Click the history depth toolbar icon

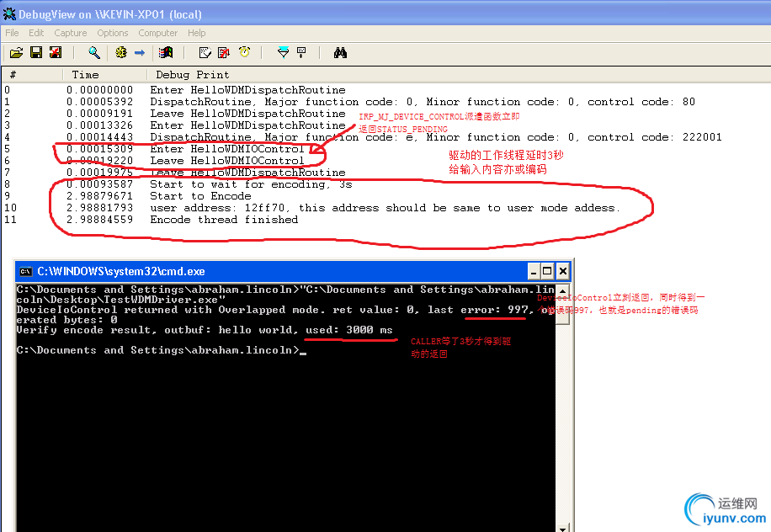pyautogui.click(x=301, y=52)
